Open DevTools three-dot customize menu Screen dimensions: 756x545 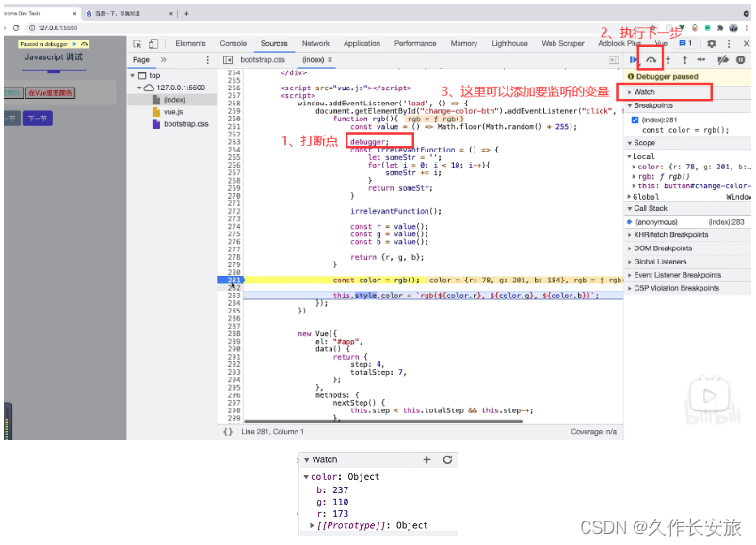729,43
